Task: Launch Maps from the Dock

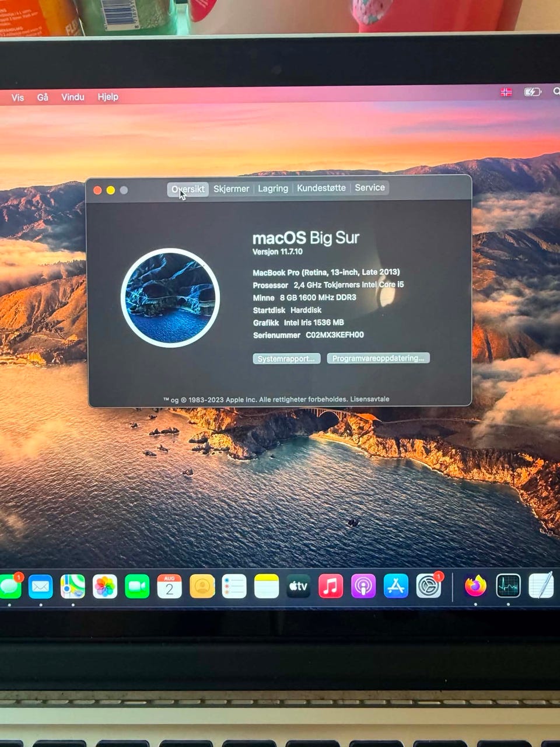Action: (73, 587)
